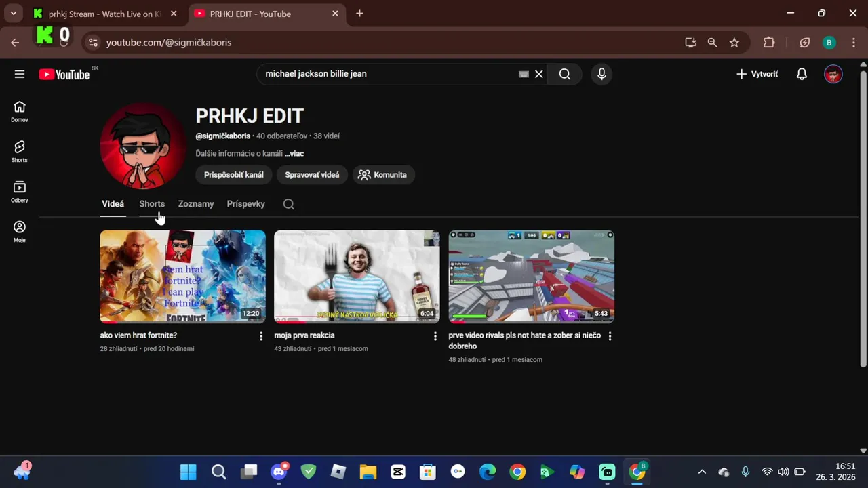
Task: Select the Videá tab
Action: click(113, 204)
